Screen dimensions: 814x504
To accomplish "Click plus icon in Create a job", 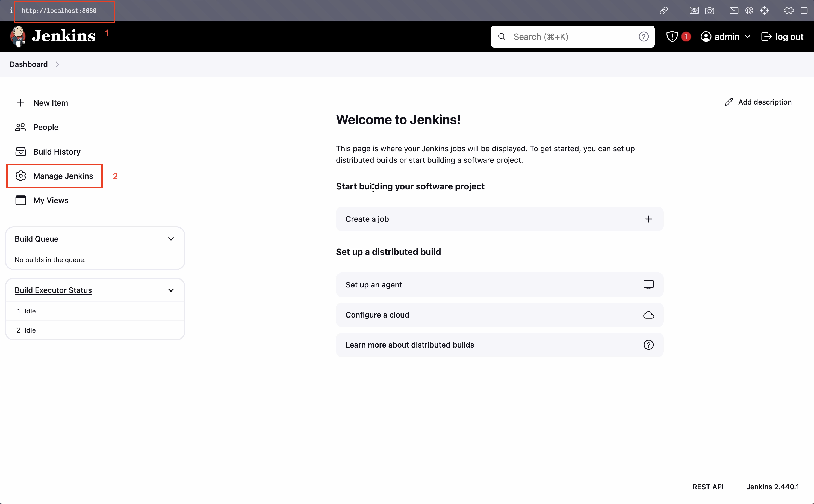I will pyautogui.click(x=648, y=219).
